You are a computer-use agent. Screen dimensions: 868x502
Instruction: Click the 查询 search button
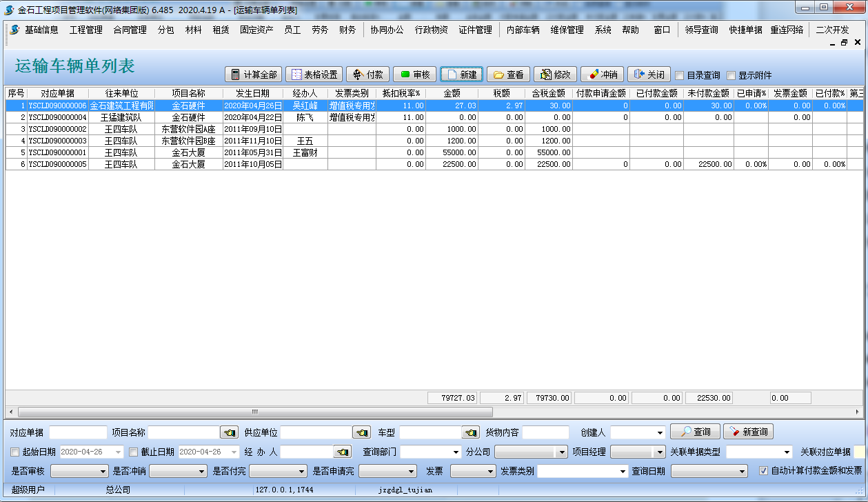tap(695, 432)
